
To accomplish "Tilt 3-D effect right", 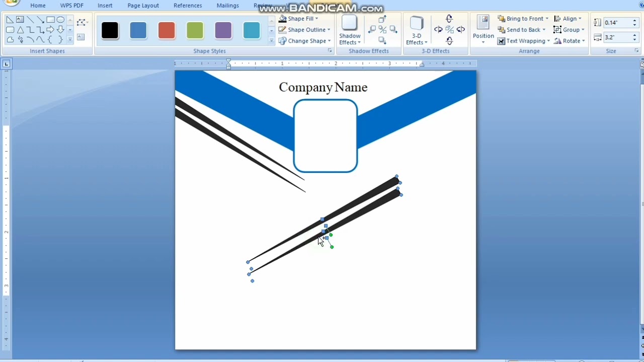I will 460,30.
